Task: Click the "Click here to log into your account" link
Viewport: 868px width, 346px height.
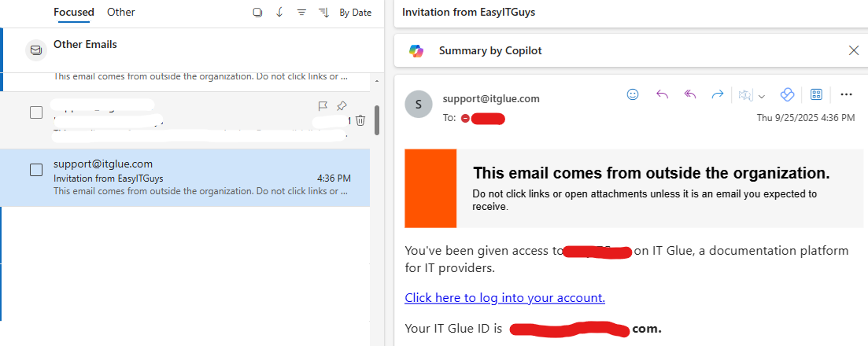Action: (x=504, y=297)
